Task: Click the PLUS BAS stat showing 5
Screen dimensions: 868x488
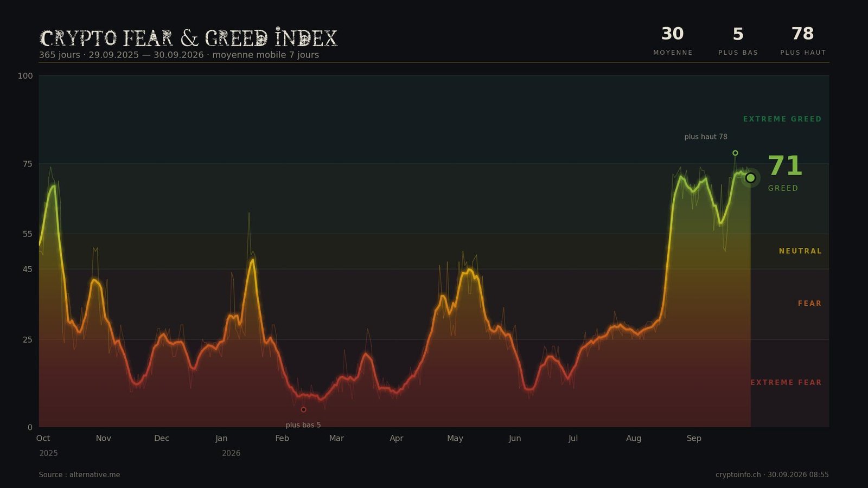Action: coord(738,41)
